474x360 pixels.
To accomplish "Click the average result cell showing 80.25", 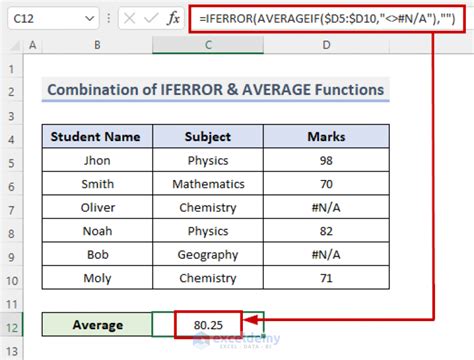I will point(208,324).
